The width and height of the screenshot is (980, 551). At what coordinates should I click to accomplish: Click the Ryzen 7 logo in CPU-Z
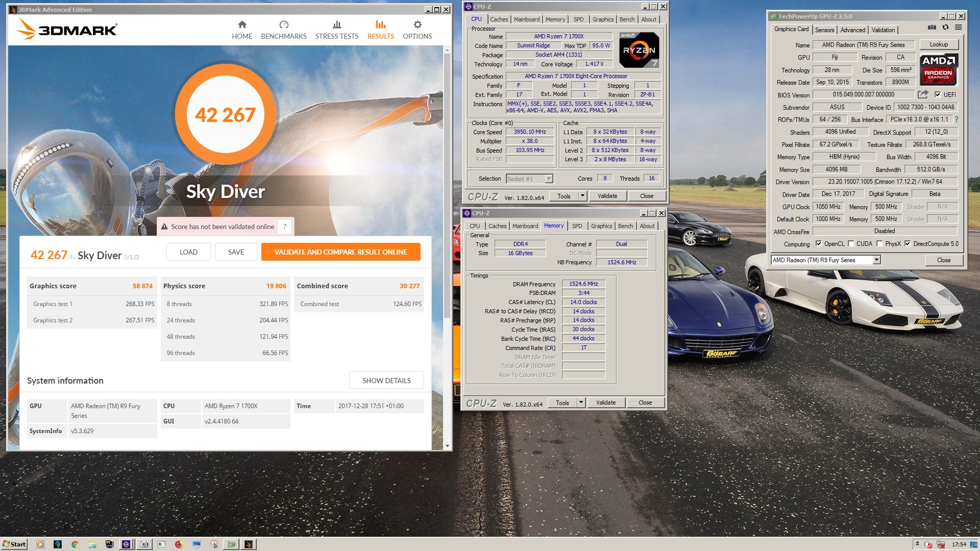pos(639,50)
